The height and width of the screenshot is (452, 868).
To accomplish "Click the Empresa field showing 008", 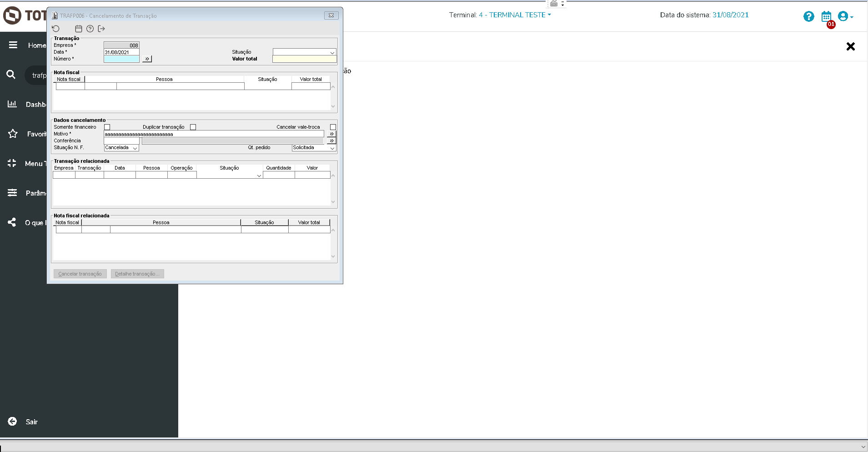I will point(121,45).
